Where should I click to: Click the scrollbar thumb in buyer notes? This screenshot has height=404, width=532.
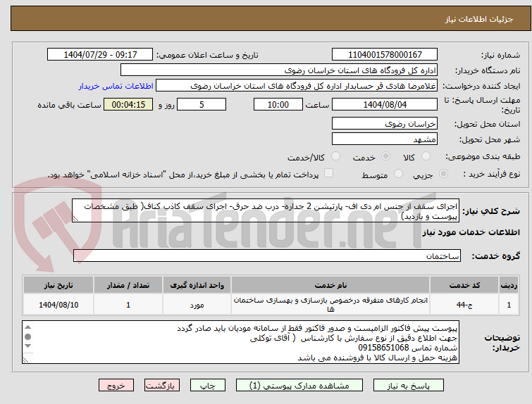click(27, 336)
